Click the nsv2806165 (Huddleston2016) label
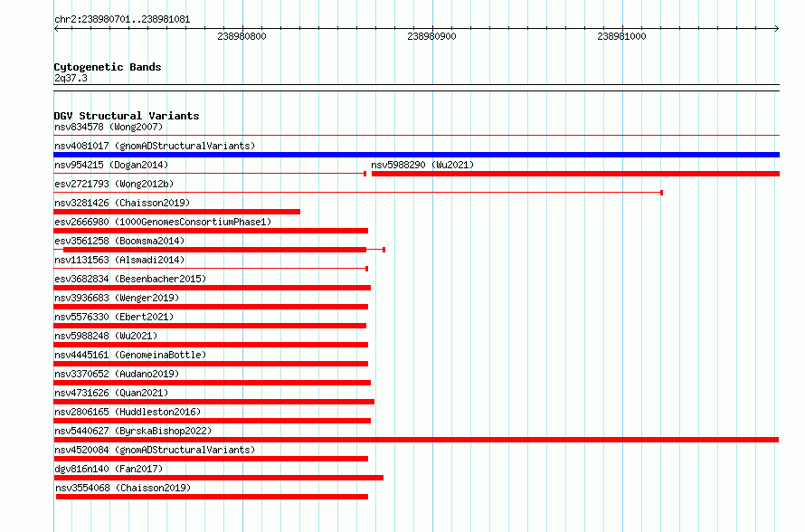 pos(128,412)
